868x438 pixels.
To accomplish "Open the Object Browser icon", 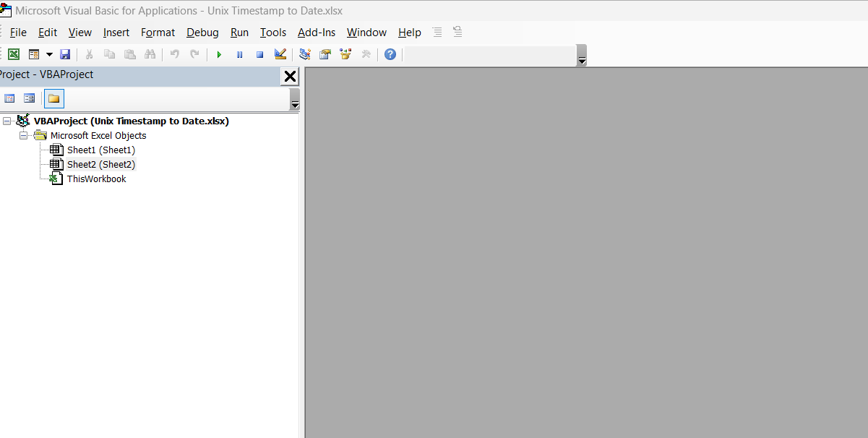I will 345,54.
